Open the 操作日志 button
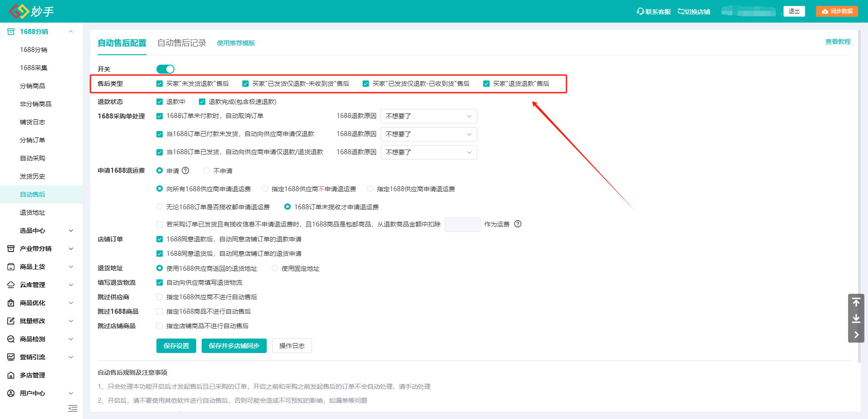The height and width of the screenshot is (419, 868). [292, 346]
